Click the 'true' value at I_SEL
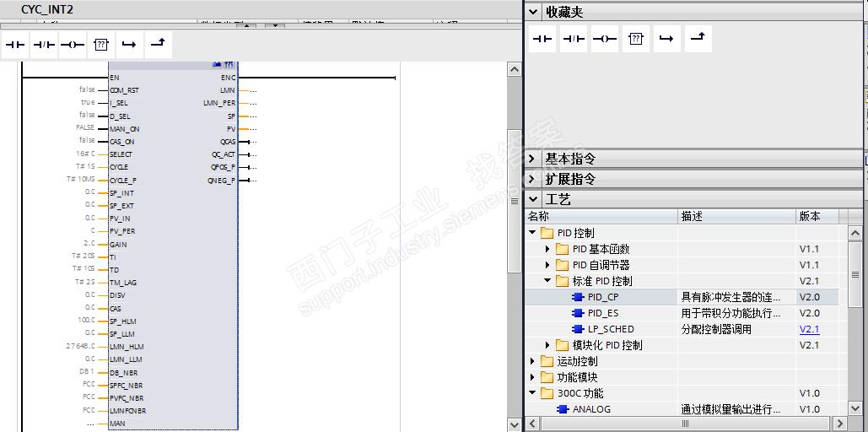Screen dimensions: 868x432 pos(88,102)
